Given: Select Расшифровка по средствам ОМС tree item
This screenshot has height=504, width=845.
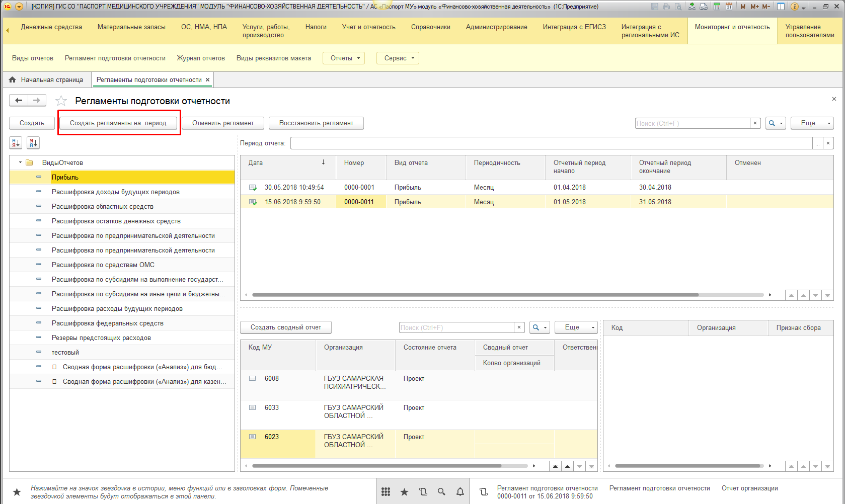Looking at the screenshot, I should (x=103, y=265).
